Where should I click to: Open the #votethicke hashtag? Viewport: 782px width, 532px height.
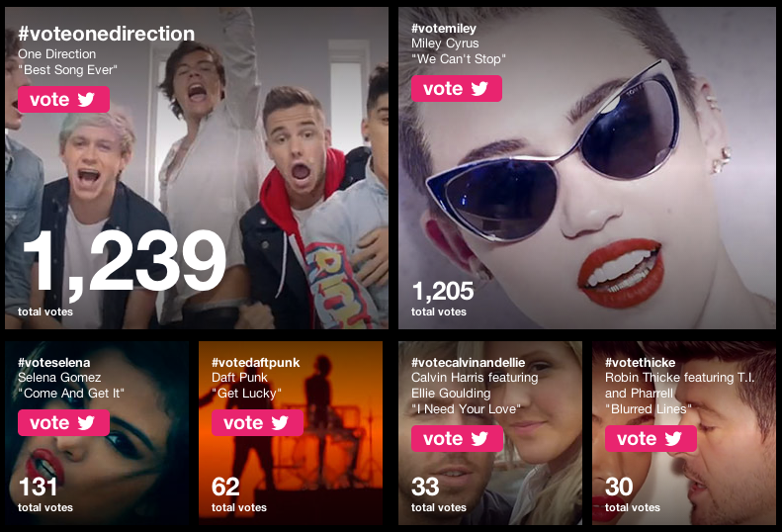(x=641, y=362)
